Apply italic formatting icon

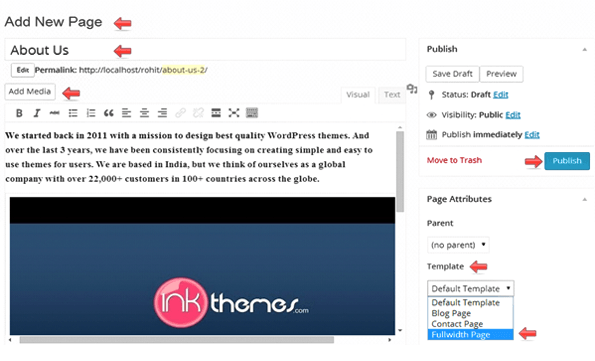[37, 113]
